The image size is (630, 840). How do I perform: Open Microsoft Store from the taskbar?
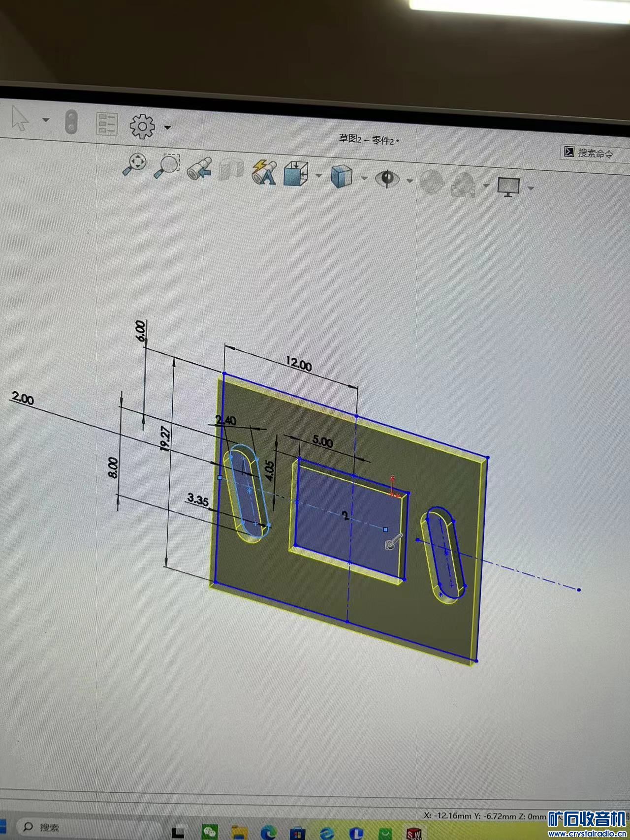point(298,833)
